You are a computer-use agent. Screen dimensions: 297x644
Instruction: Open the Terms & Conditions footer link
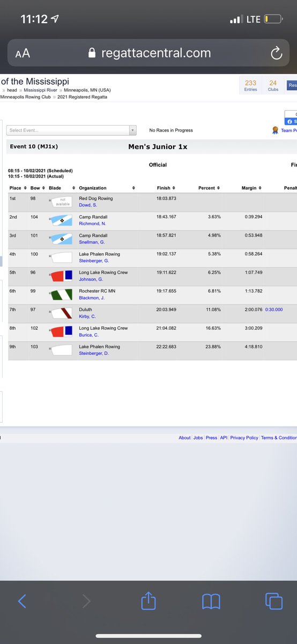(x=279, y=438)
